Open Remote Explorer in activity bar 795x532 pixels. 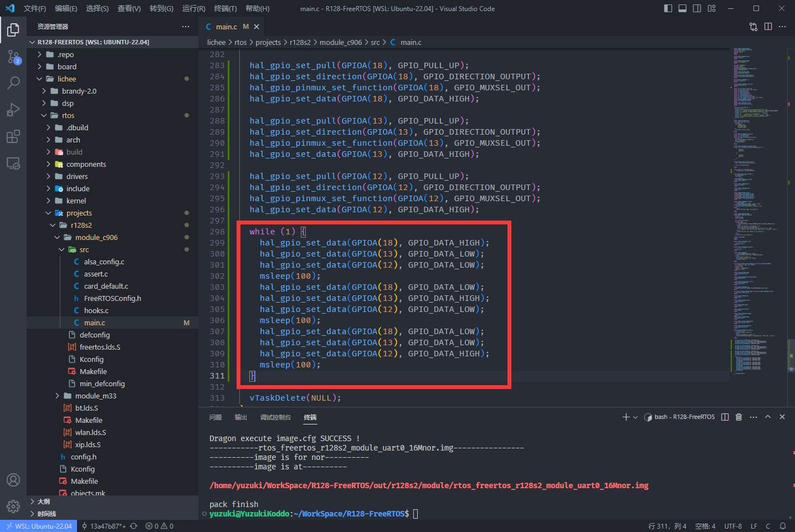coord(13,163)
